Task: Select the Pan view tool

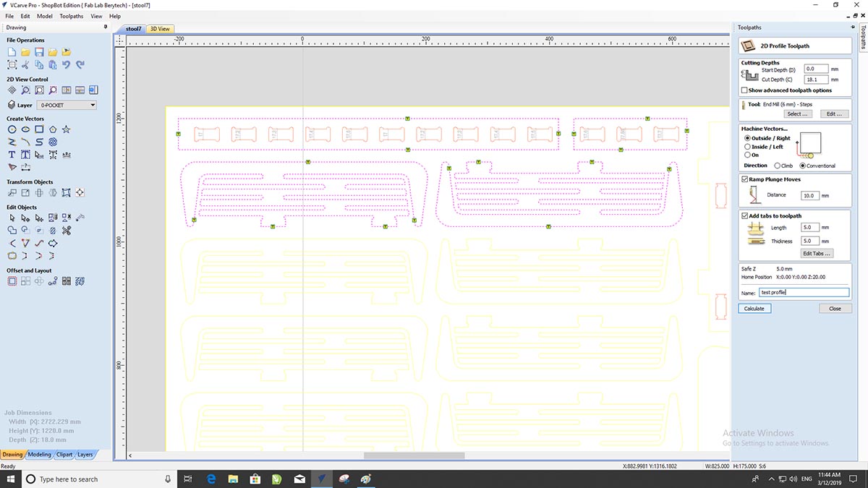Action: tap(12, 90)
